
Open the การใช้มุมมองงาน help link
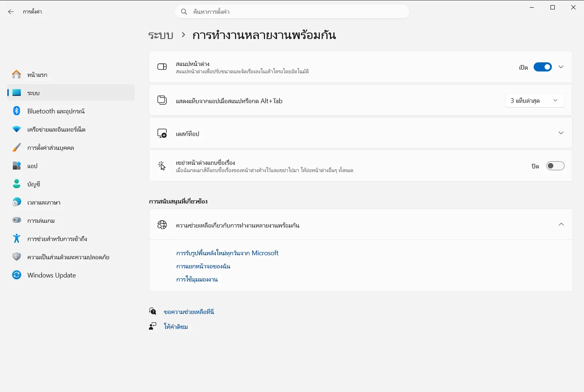[197, 279]
